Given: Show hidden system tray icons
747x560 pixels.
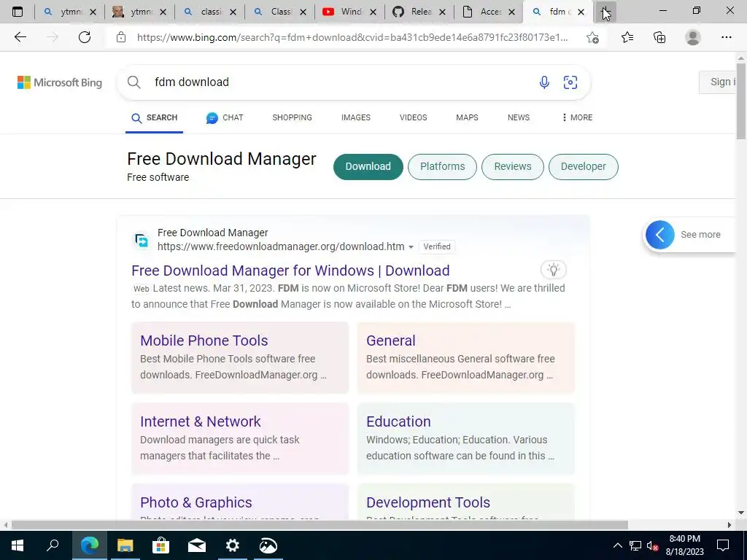Looking at the screenshot, I should pyautogui.click(x=617, y=545).
